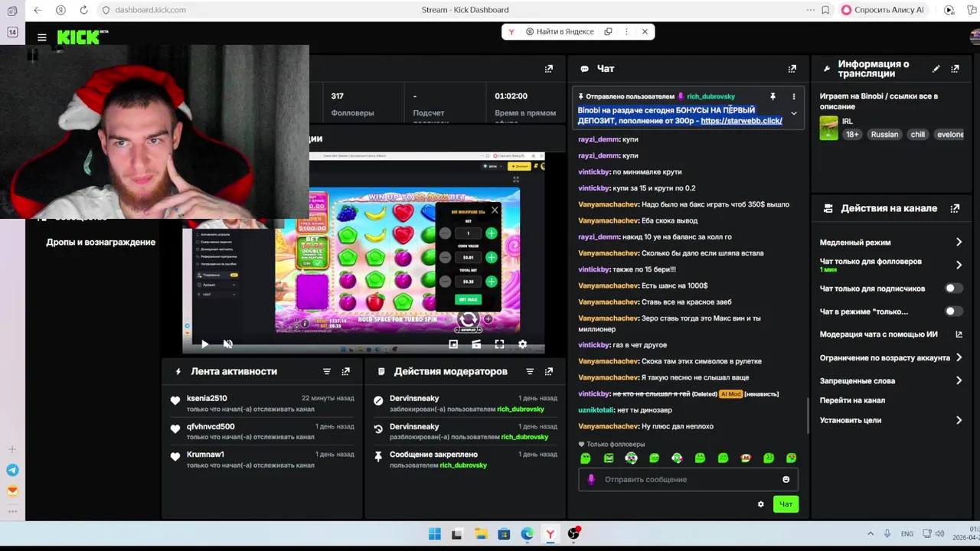Open the preview player settings gear
The height and width of the screenshot is (551, 980).
522,344
